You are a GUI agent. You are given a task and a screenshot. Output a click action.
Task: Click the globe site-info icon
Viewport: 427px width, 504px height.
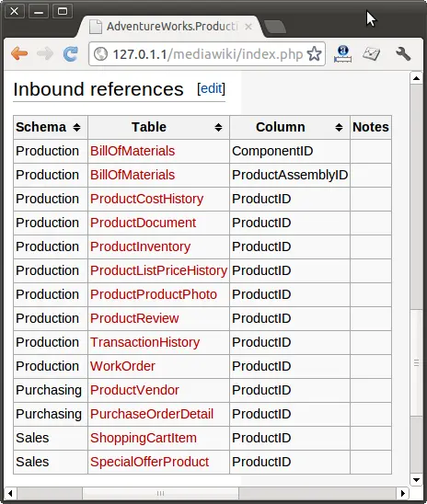pyautogui.click(x=100, y=54)
